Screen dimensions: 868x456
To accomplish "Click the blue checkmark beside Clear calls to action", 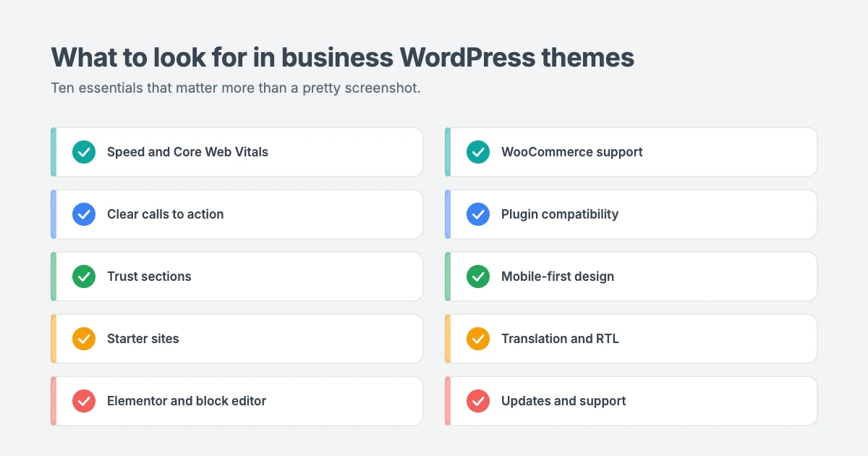I will [84, 214].
